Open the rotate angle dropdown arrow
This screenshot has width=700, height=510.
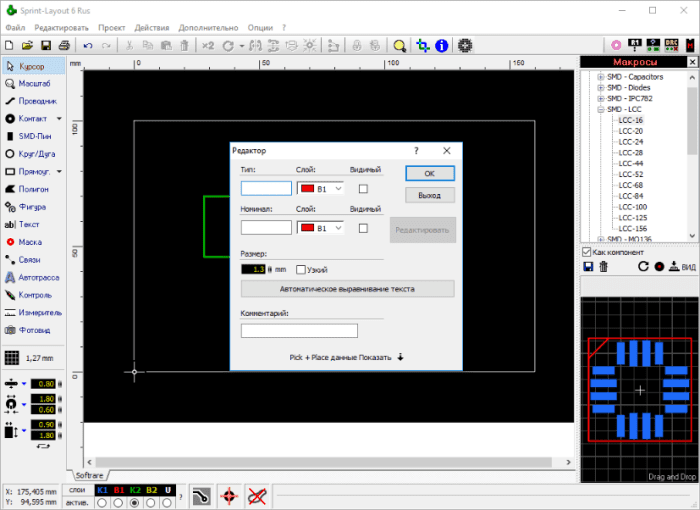[242, 46]
